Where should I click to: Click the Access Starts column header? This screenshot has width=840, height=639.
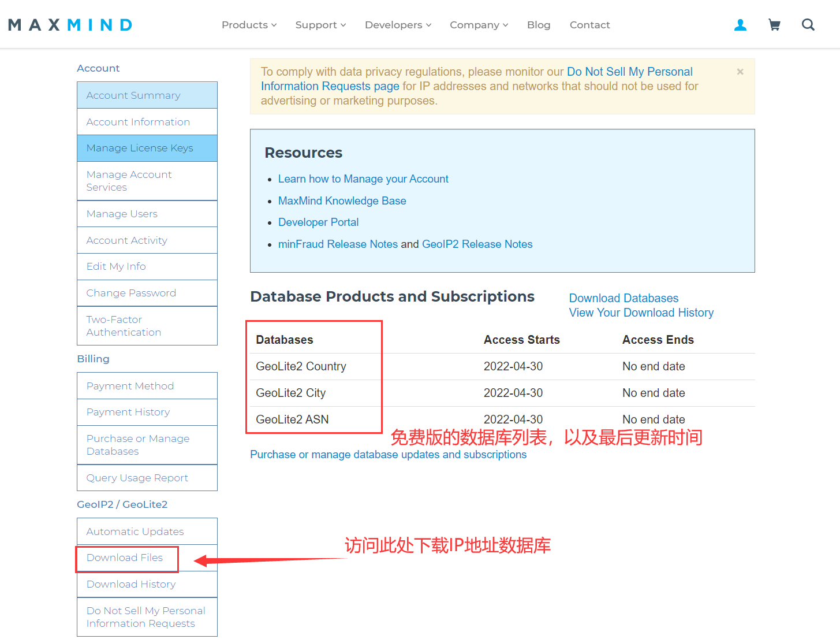[522, 340]
